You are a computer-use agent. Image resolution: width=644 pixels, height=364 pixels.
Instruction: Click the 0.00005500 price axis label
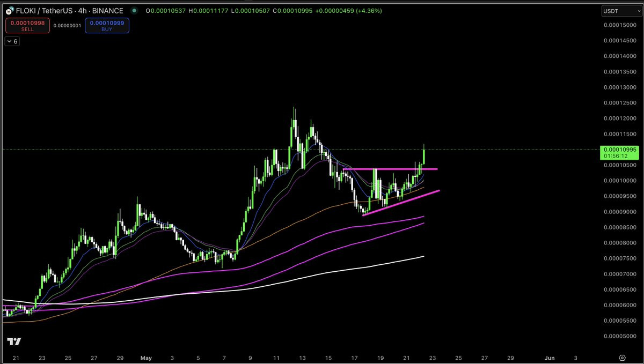pyautogui.click(x=620, y=321)
